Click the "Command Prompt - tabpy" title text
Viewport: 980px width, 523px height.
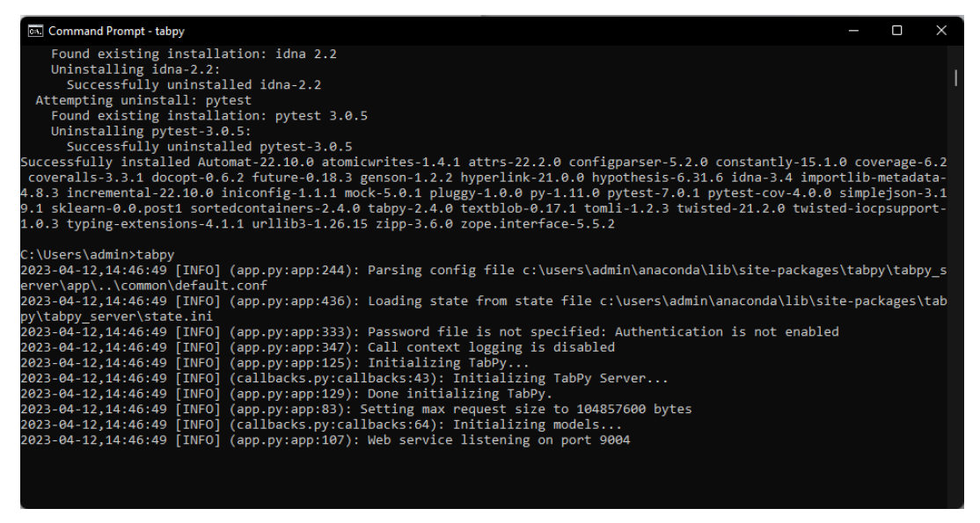pyautogui.click(x=116, y=32)
